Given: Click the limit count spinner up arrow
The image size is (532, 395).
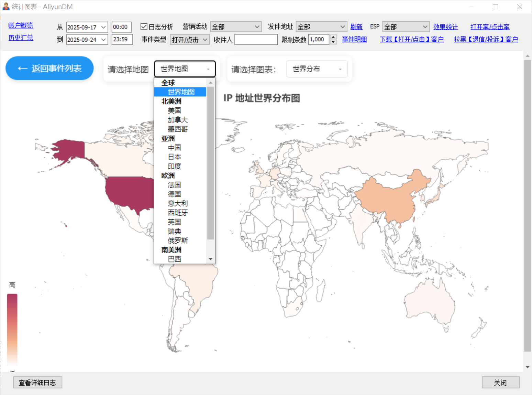Looking at the screenshot, I should click(333, 37).
